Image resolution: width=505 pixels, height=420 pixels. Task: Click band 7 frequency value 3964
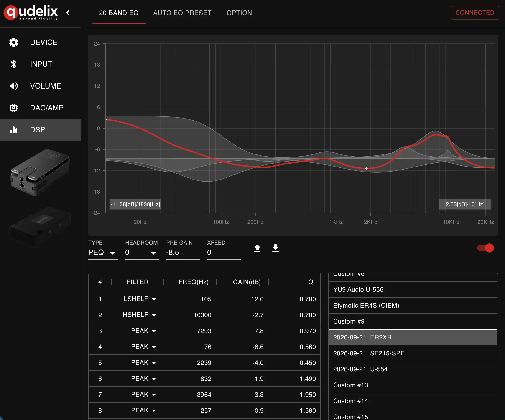tap(204, 395)
